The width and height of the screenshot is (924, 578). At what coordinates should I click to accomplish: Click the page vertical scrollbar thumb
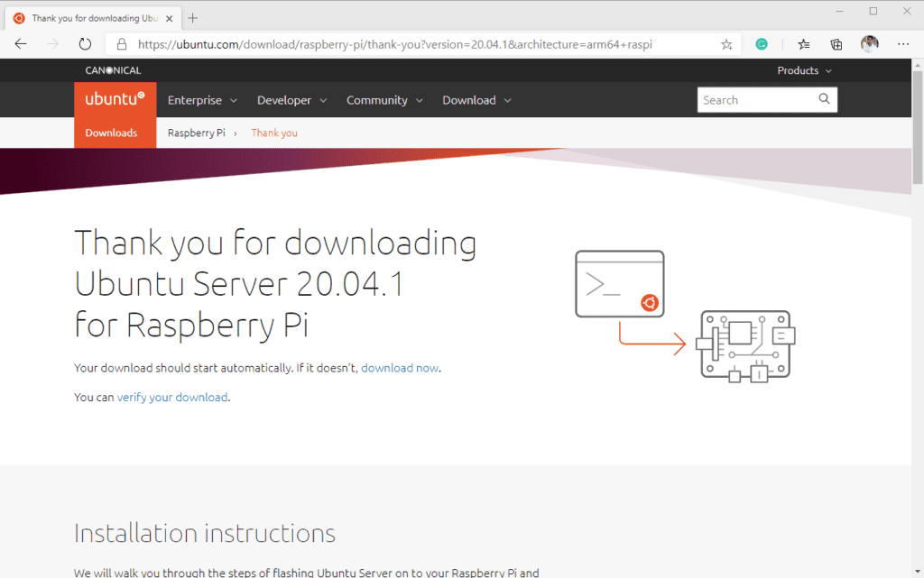918,126
